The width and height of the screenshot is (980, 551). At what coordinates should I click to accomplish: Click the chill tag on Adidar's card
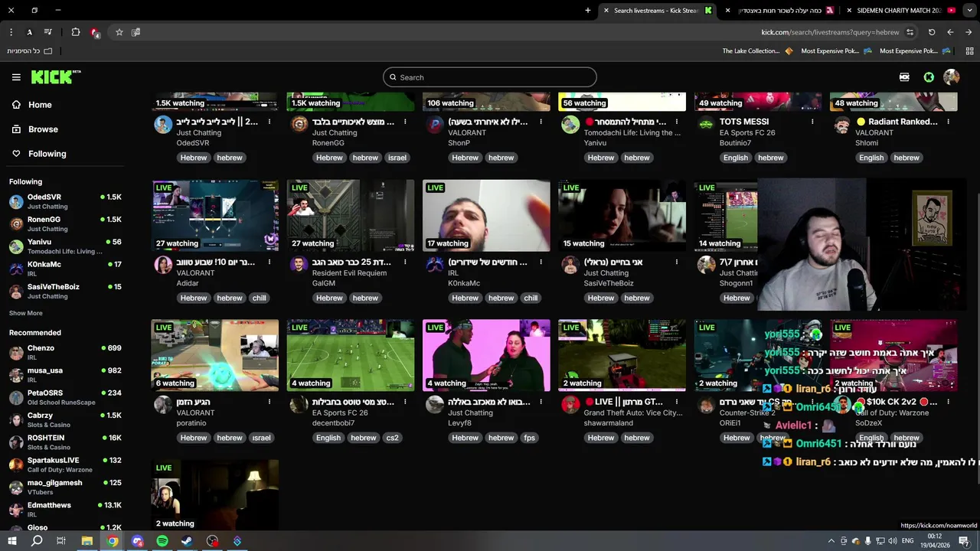[x=260, y=298]
